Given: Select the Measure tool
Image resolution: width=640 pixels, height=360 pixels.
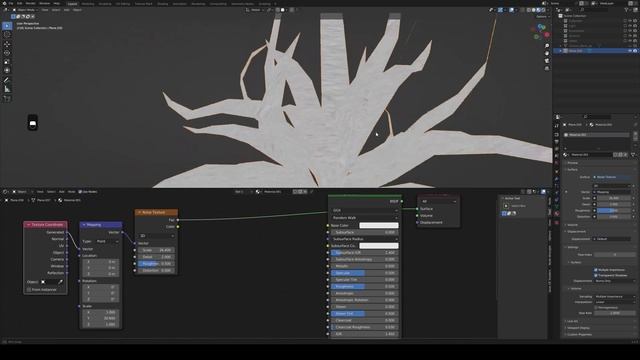Looking at the screenshot, I should click(7, 89).
